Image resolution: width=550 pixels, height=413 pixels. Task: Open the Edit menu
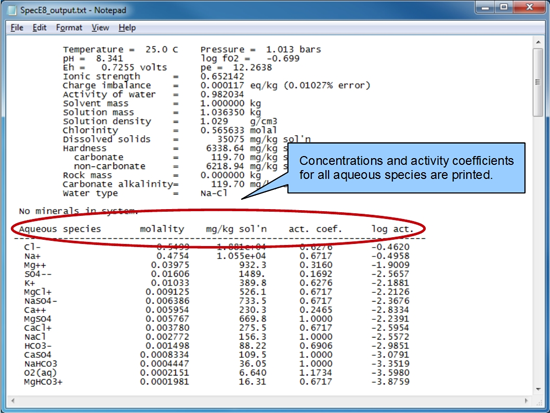tap(39, 28)
